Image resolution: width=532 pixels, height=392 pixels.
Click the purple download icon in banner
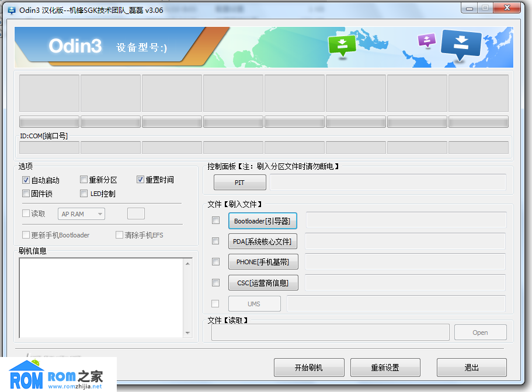click(x=427, y=40)
